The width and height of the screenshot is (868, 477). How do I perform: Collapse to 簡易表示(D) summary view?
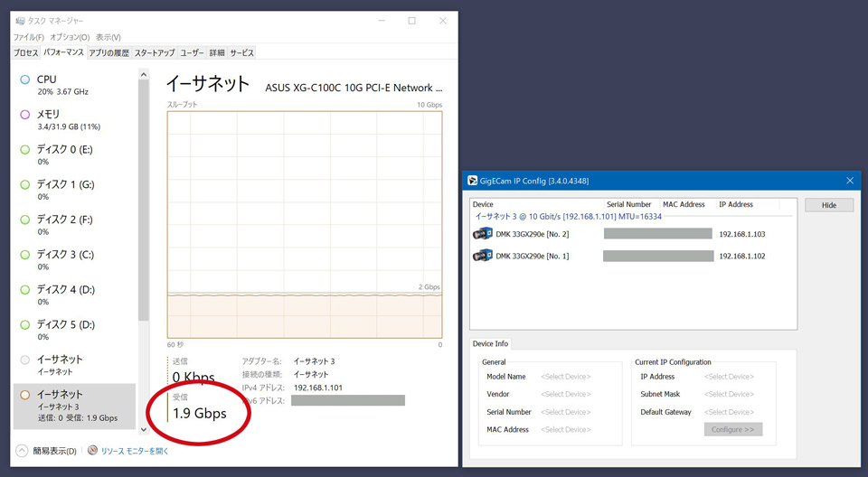pos(46,451)
